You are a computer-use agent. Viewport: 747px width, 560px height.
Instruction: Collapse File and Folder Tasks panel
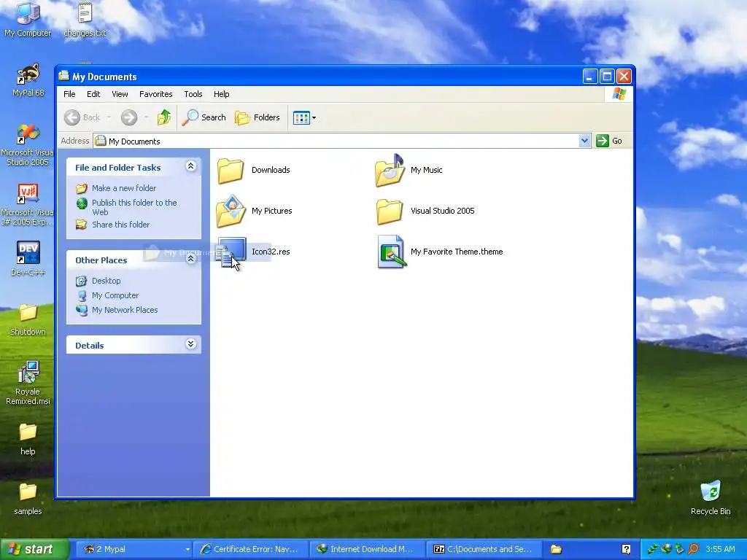190,166
